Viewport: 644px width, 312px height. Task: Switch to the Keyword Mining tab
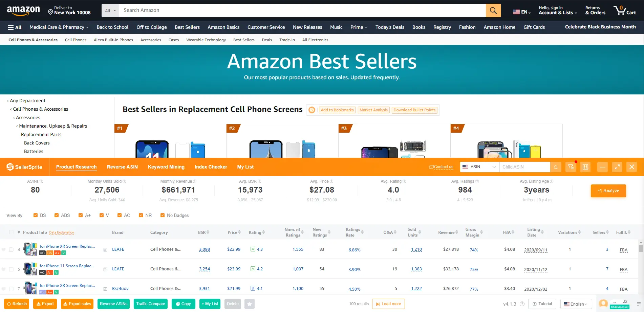point(166,166)
